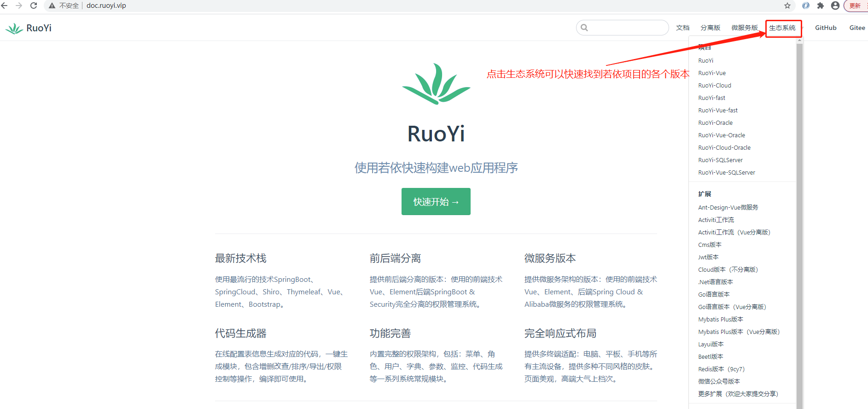Open Mybatis Plus版本 extension link

coord(721,319)
